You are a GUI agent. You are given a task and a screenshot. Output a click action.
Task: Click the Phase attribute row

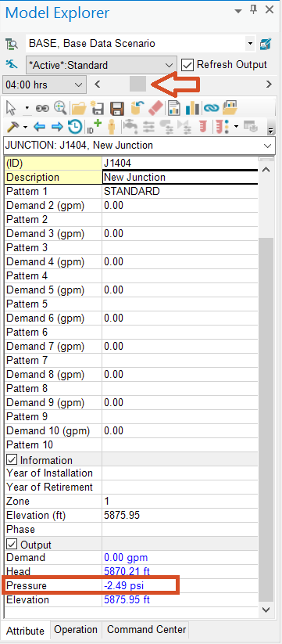pyautogui.click(x=131, y=529)
